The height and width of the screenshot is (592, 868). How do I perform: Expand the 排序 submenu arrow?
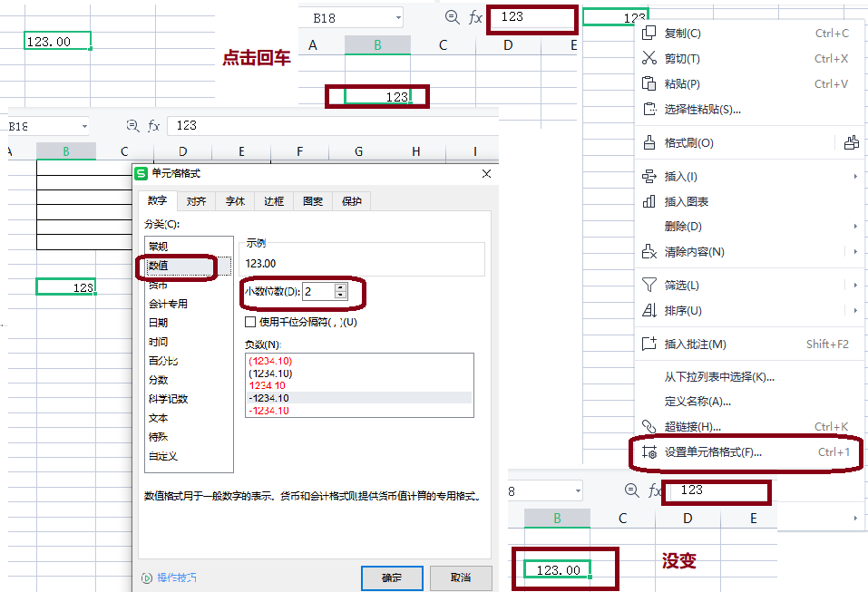(855, 310)
